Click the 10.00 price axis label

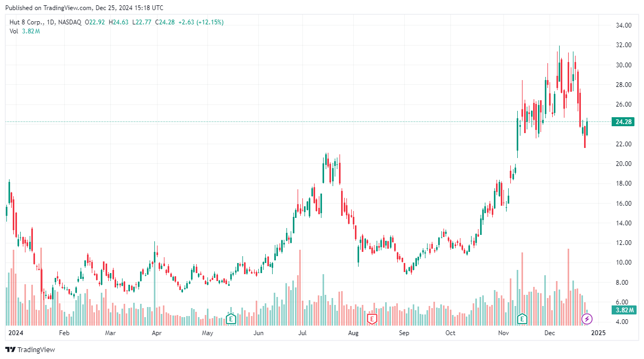[x=623, y=262]
